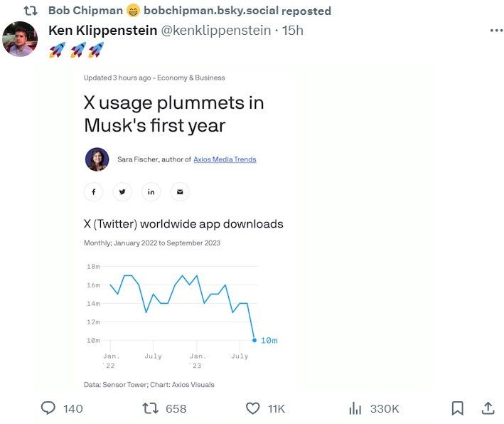Viewport: 504px width, 424px height.
Task: Open the three-dot more options menu
Action: [x=496, y=31]
